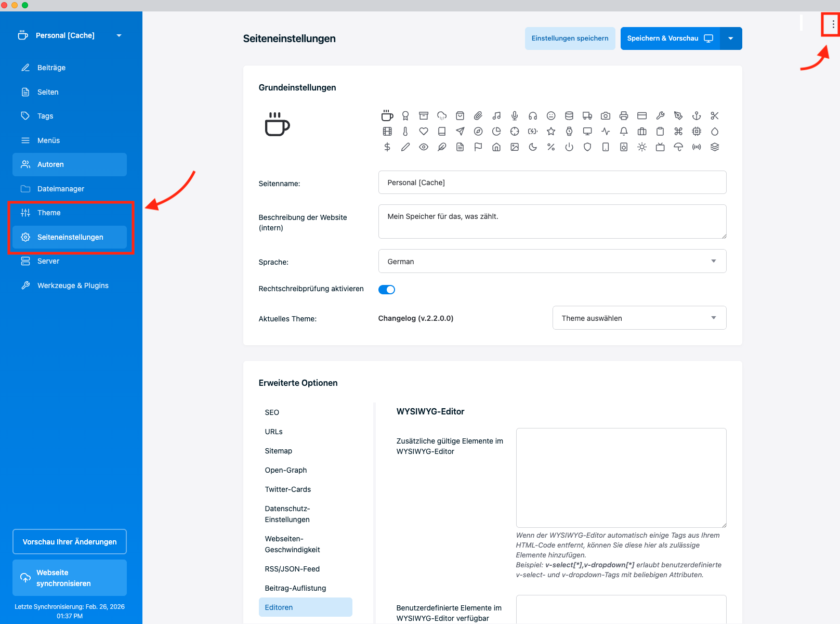Open the Theme auswählen dropdown
The height and width of the screenshot is (624, 840).
[x=639, y=318]
